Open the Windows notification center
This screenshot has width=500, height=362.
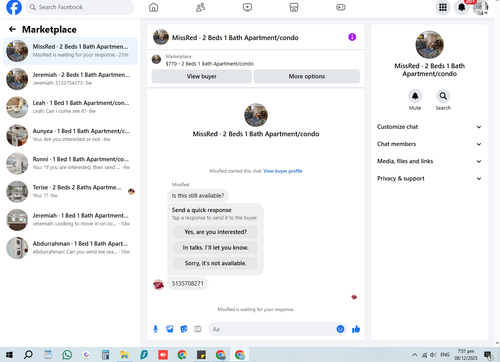[x=488, y=355]
